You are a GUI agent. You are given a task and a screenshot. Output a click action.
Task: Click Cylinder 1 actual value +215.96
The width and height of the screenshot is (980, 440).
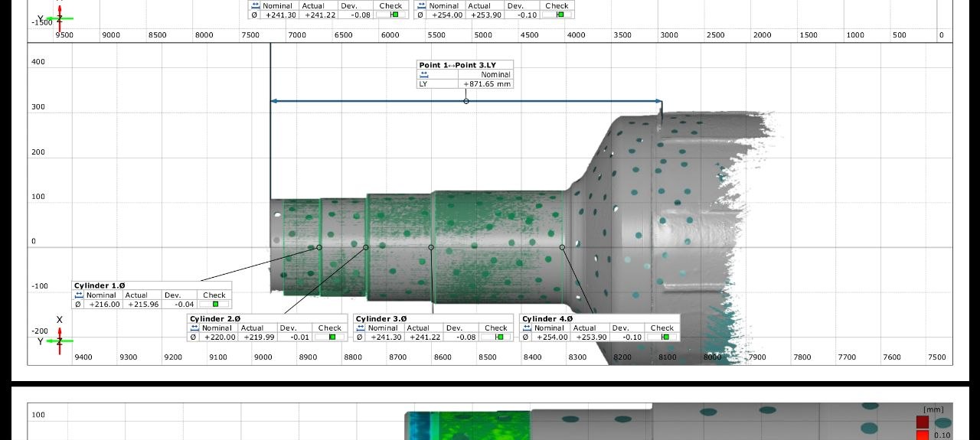coord(142,304)
